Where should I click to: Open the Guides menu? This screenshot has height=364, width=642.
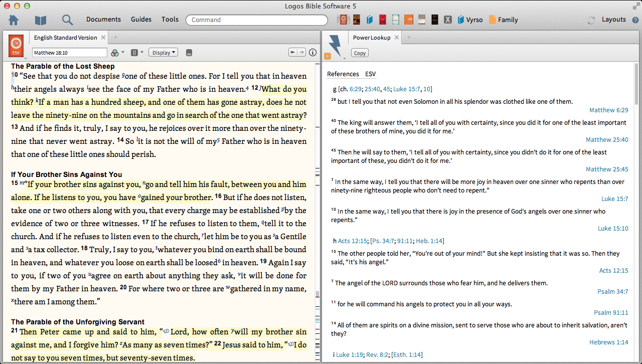[141, 20]
